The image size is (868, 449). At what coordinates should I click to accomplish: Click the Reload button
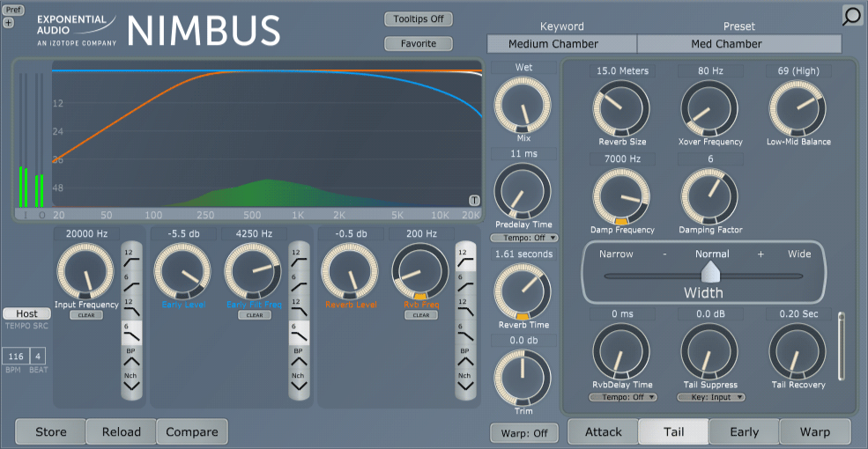tap(122, 432)
